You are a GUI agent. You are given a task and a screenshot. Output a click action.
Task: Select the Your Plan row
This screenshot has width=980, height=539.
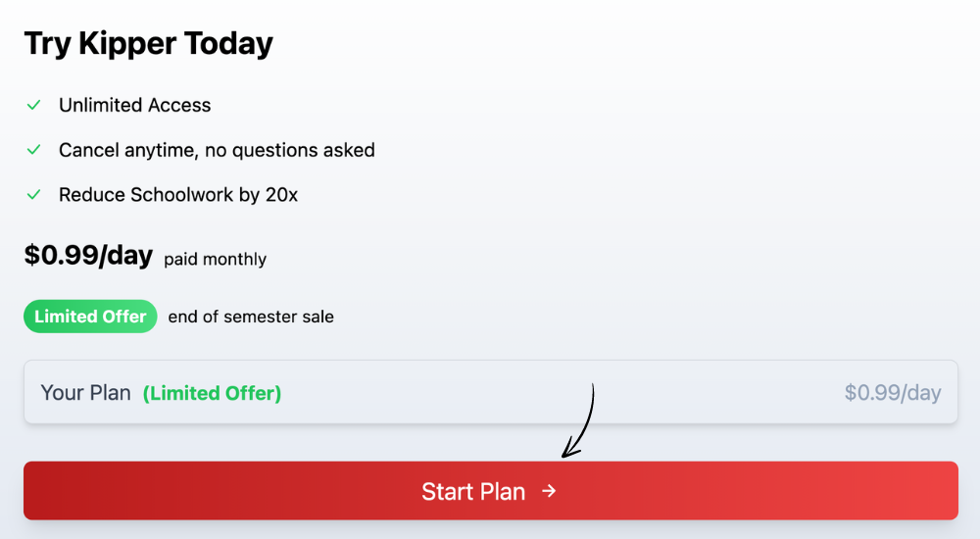(491, 392)
